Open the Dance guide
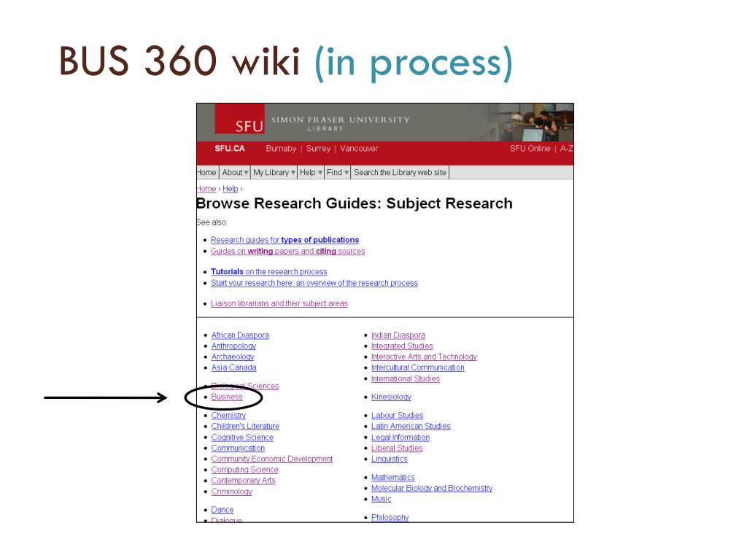747x560 pixels. (x=222, y=510)
